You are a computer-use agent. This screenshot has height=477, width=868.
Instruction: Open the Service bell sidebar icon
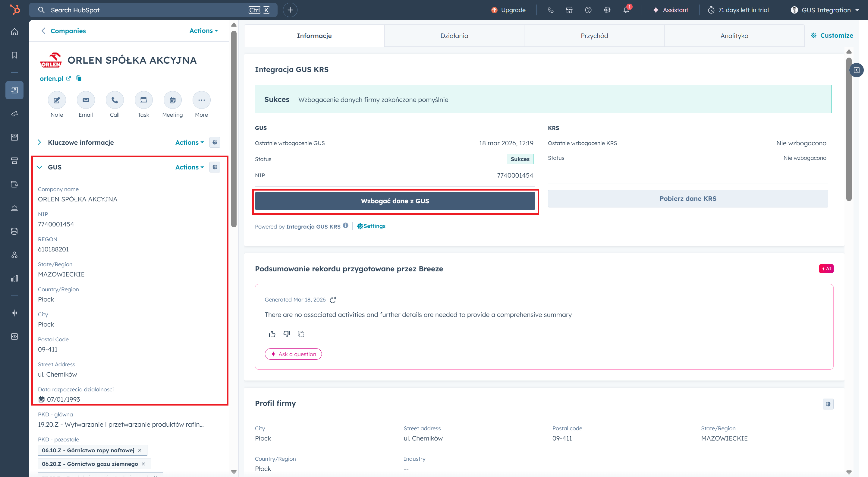pos(14,208)
